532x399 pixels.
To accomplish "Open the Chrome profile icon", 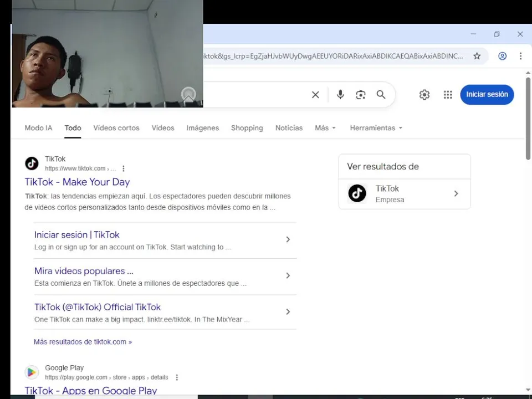I will point(502,56).
